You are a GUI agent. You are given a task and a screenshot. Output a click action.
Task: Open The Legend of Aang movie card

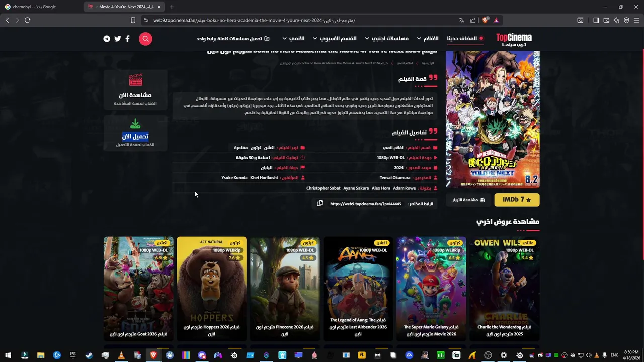coord(358,289)
